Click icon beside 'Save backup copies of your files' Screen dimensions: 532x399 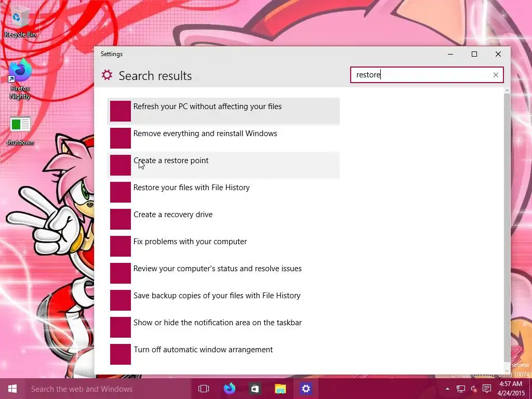pos(121,300)
